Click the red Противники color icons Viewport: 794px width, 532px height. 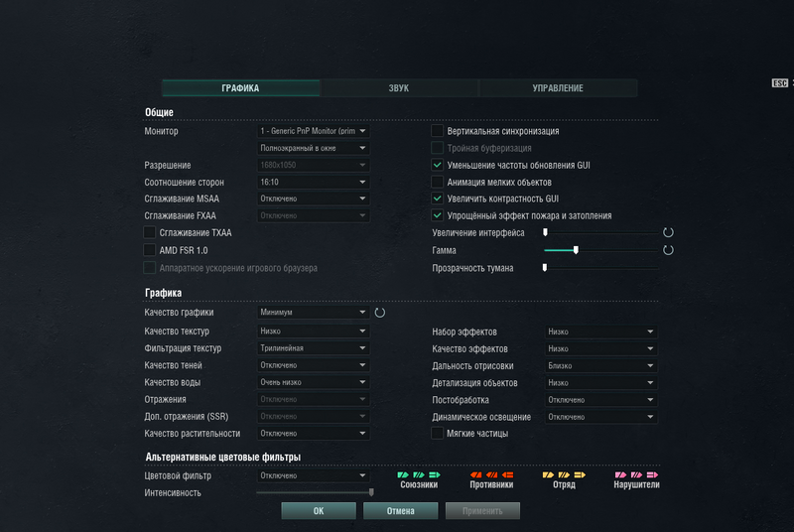tap(491, 474)
